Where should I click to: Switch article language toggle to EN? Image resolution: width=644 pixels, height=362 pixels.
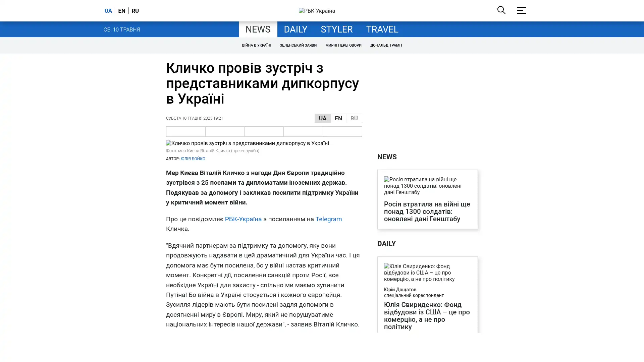tap(338, 118)
